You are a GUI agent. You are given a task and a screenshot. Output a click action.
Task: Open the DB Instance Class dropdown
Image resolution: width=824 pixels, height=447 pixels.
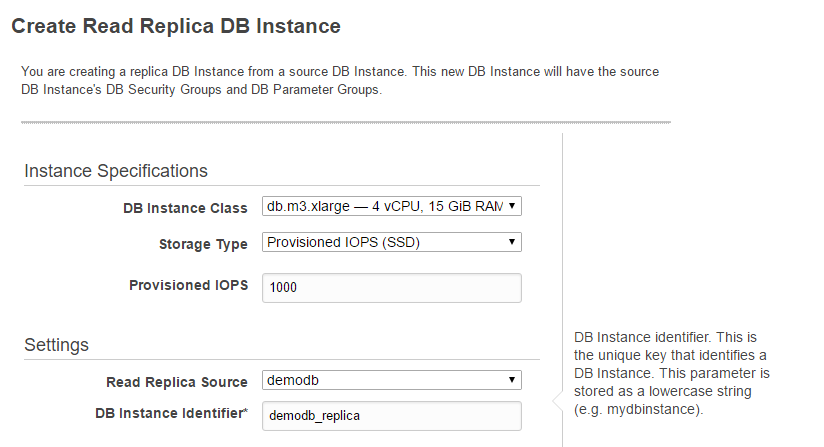click(x=392, y=206)
